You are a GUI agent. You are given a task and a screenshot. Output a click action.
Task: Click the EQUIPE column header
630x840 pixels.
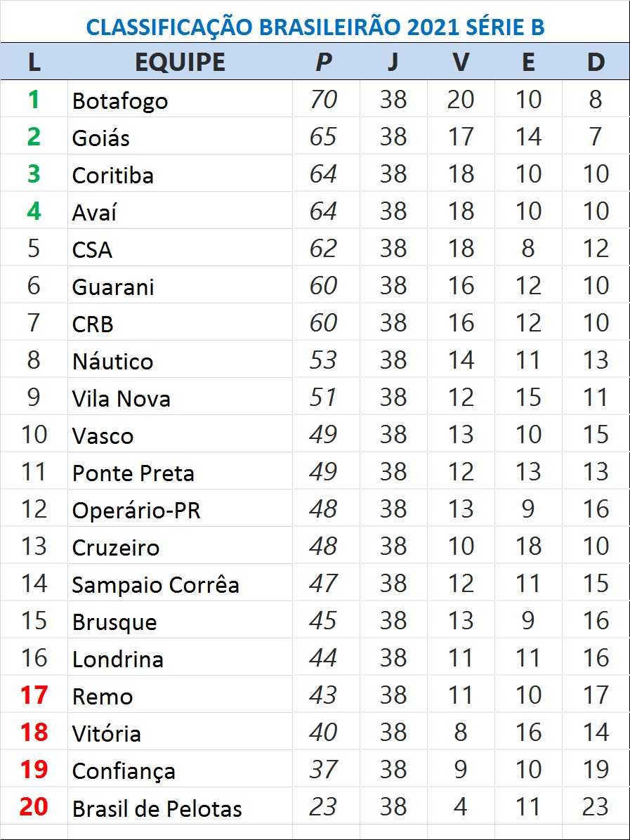(x=180, y=63)
